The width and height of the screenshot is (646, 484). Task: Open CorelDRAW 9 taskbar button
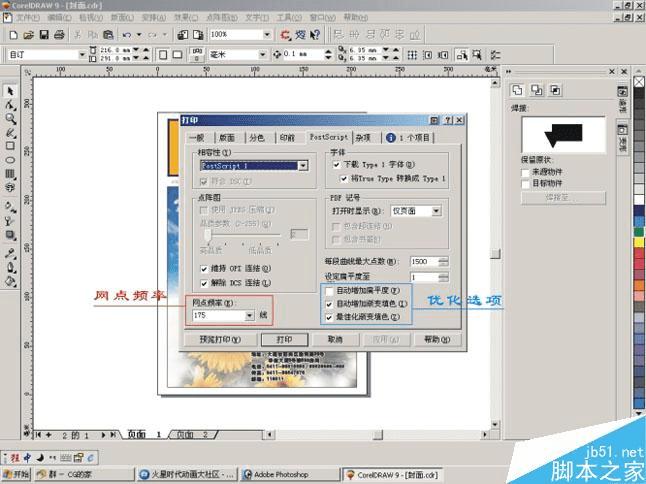392,475
